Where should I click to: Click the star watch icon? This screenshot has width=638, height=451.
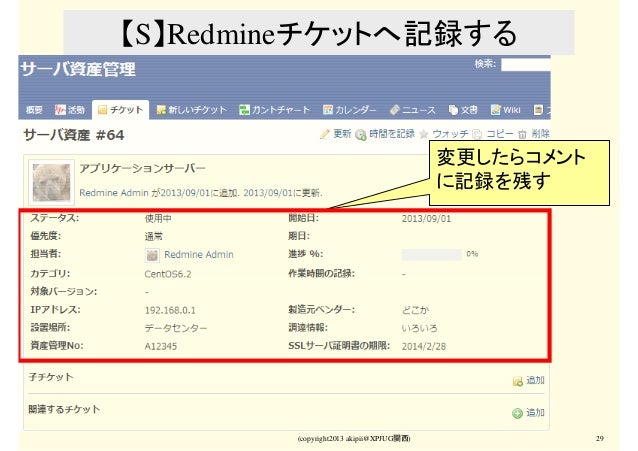point(424,134)
